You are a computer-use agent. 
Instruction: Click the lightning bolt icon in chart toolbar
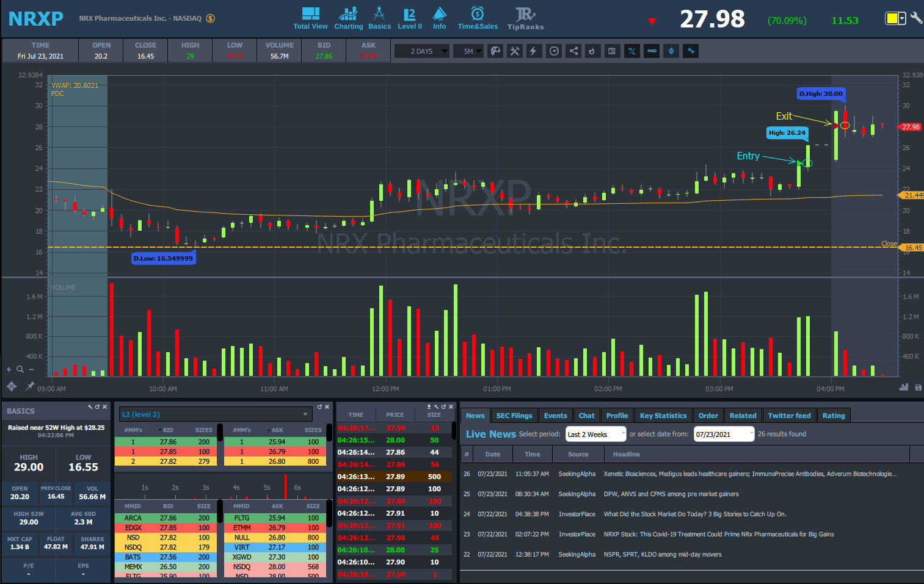[x=533, y=51]
